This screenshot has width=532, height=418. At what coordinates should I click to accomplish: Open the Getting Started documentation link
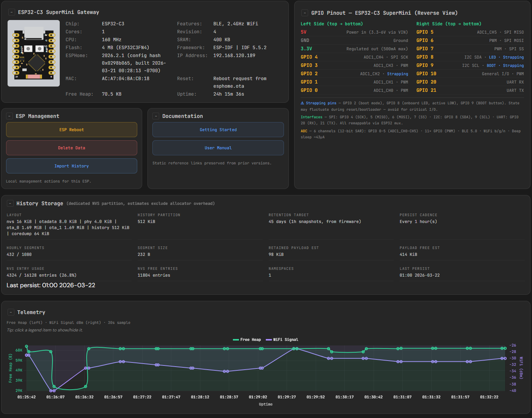point(218,130)
